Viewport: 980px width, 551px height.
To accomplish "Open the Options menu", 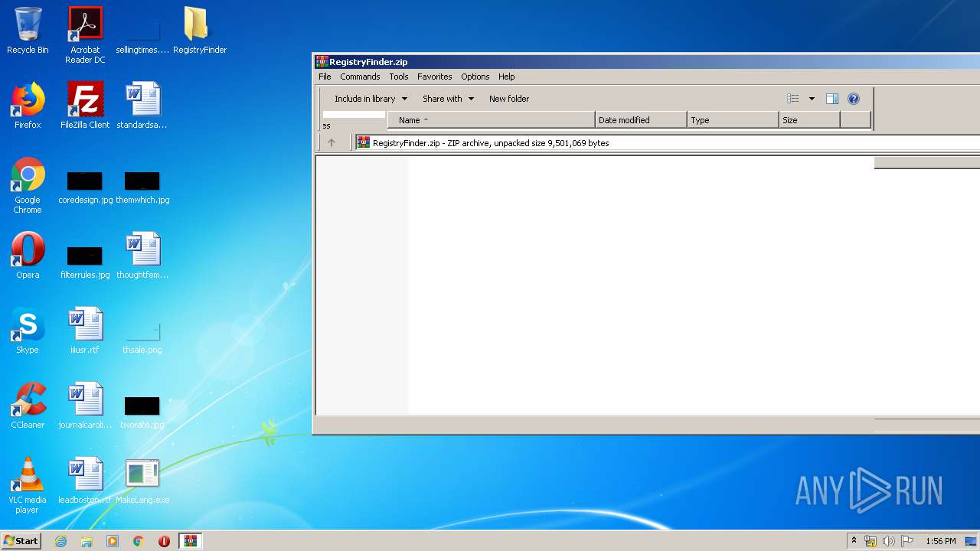I will click(x=475, y=77).
